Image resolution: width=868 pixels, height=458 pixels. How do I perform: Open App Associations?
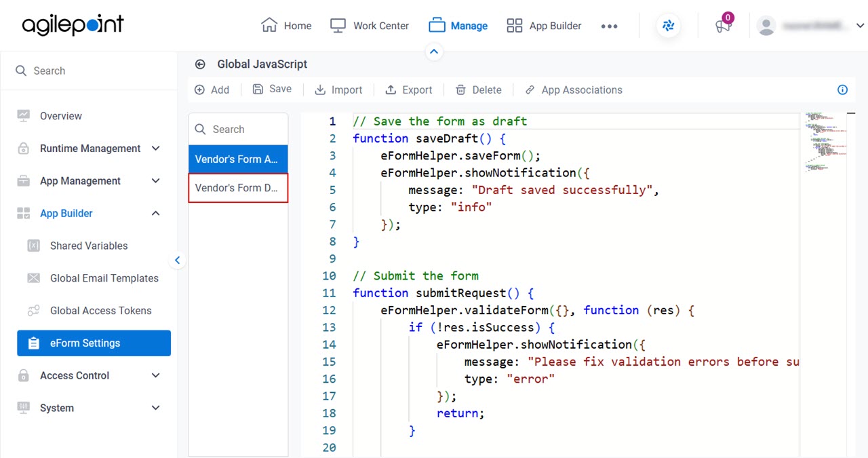(x=574, y=90)
